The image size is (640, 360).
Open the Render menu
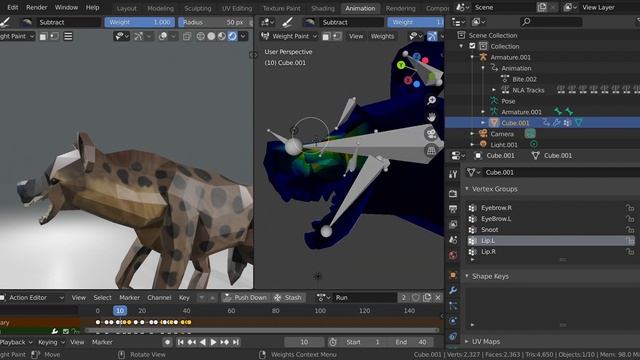point(36,7)
